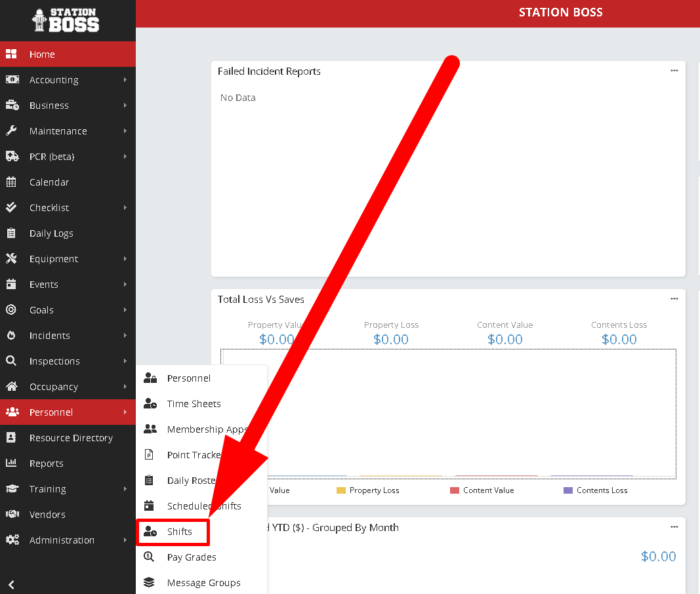
Task: Select Shifts from the Personnel submenu
Action: point(179,532)
